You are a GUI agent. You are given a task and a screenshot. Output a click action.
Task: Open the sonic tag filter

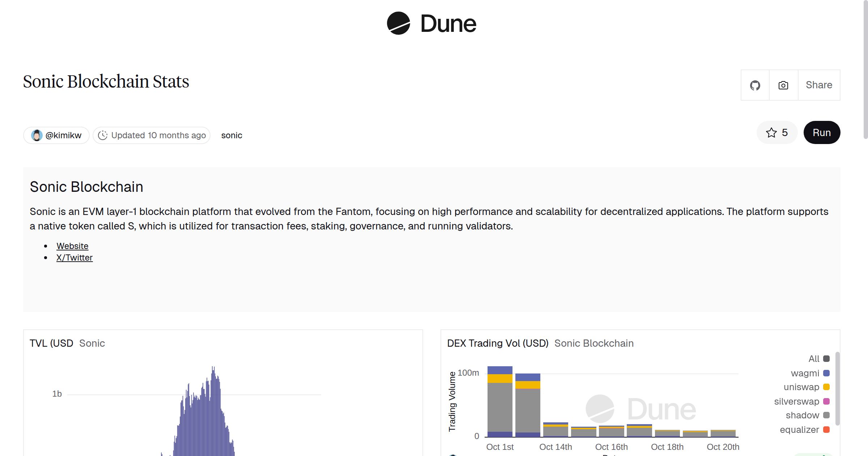[x=231, y=135]
